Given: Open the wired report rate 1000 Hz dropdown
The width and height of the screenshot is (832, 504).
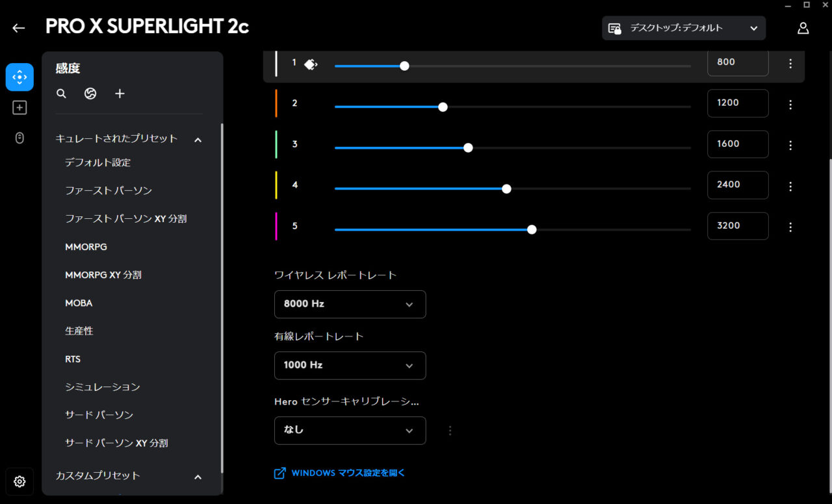Looking at the screenshot, I should click(x=350, y=365).
